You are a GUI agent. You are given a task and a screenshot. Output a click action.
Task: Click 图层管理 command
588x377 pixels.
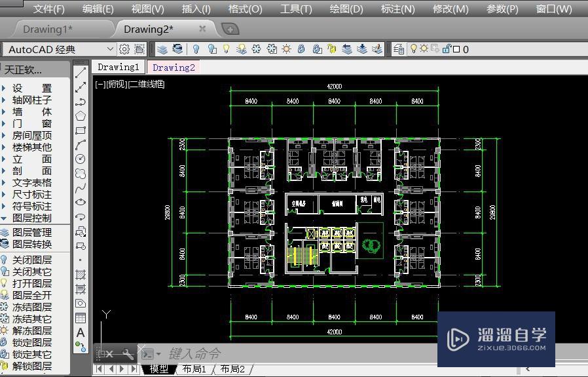pyautogui.click(x=32, y=233)
